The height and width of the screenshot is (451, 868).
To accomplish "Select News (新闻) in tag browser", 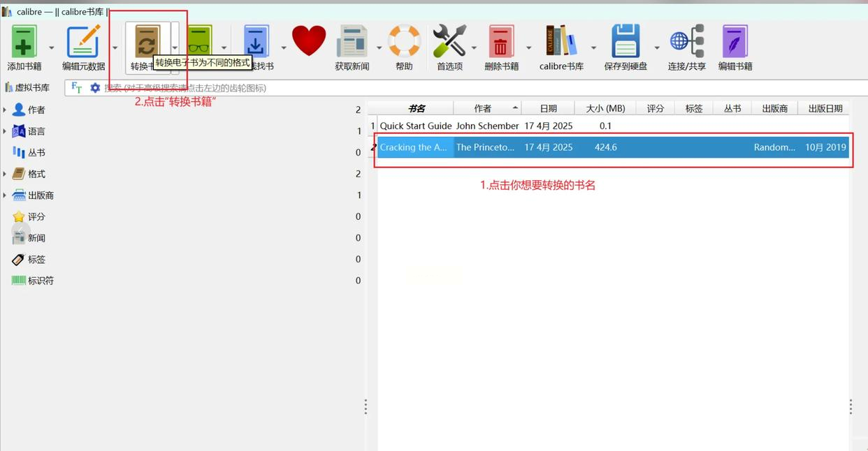I will click(x=36, y=238).
